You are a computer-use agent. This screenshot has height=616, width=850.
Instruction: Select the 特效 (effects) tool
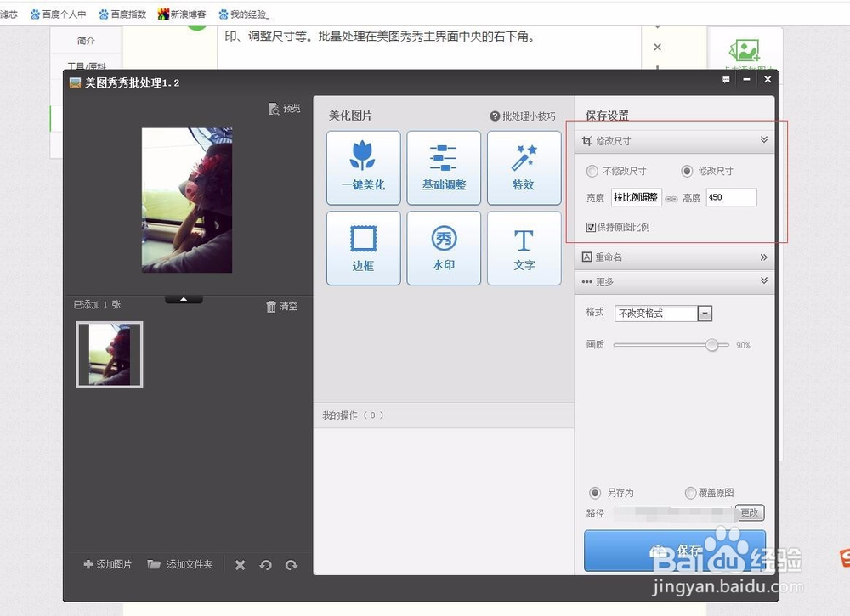click(x=524, y=167)
